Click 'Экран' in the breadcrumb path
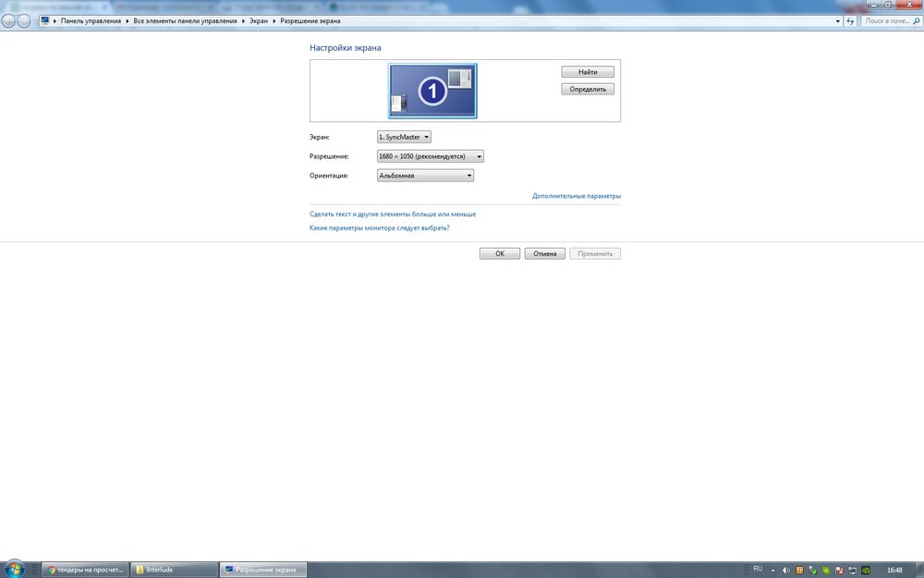 [259, 20]
